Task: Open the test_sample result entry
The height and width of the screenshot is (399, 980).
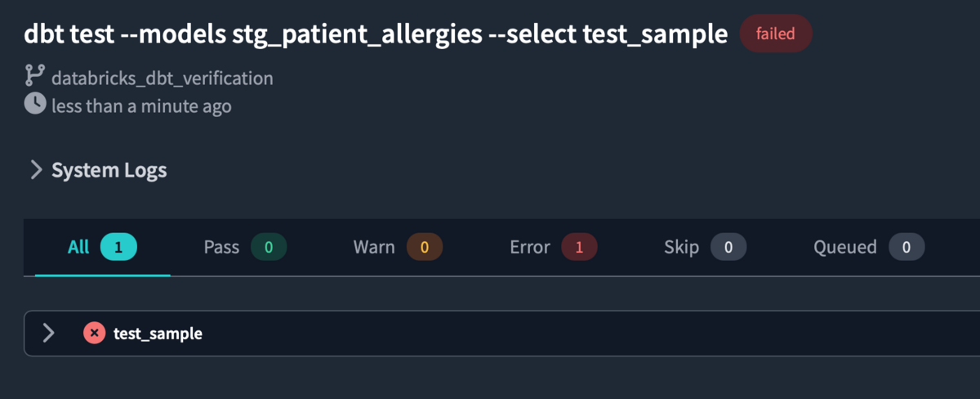Action: (x=158, y=333)
